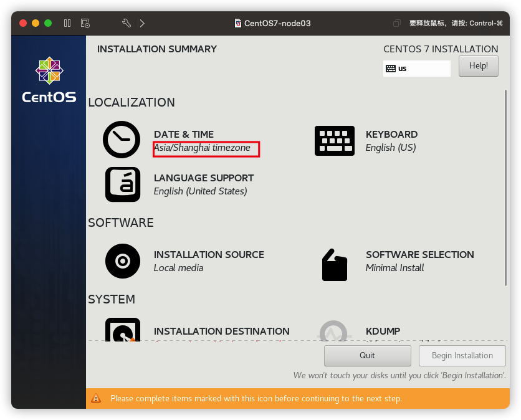
Task: Click the vertical scrollbar of the summary
Action: pos(505,188)
